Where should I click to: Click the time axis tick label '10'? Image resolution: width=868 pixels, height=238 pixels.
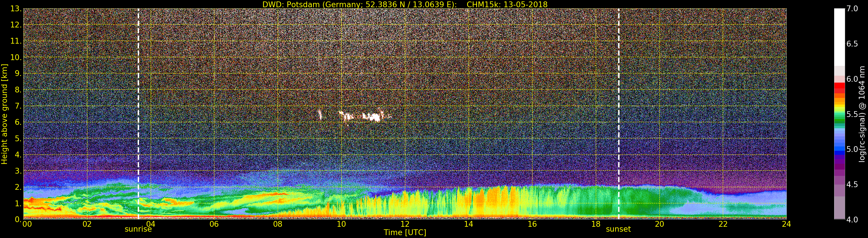tap(341, 224)
